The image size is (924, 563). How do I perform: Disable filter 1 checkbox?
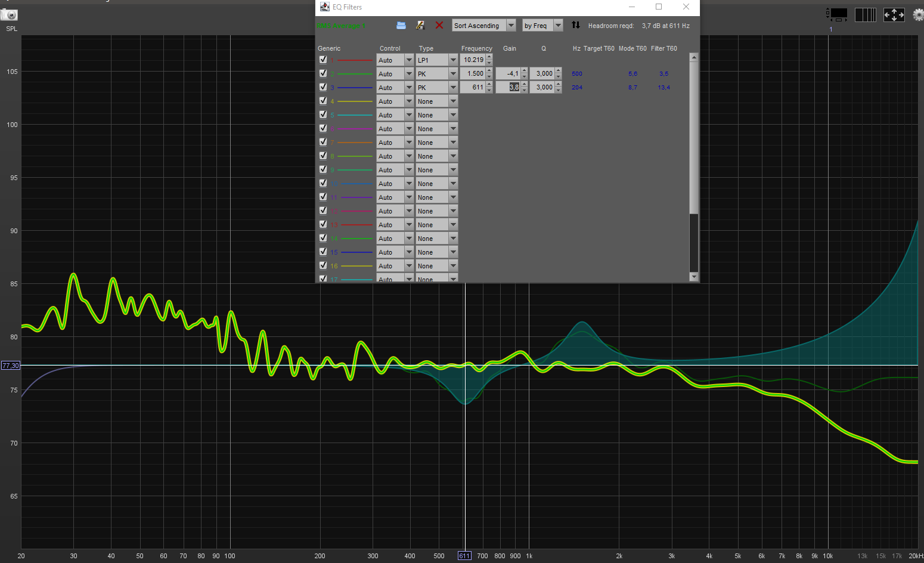coord(323,60)
